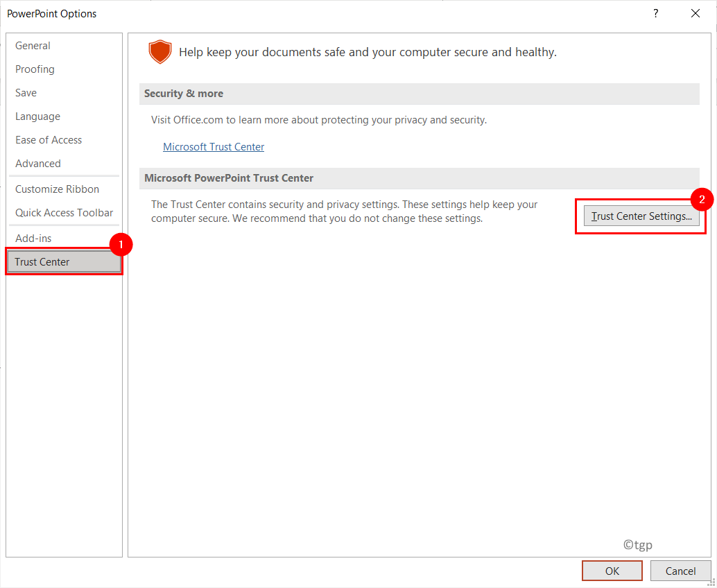Viewport: 717px width, 588px height.
Task: Select Quick Access Toolbar category
Action: [64, 213]
